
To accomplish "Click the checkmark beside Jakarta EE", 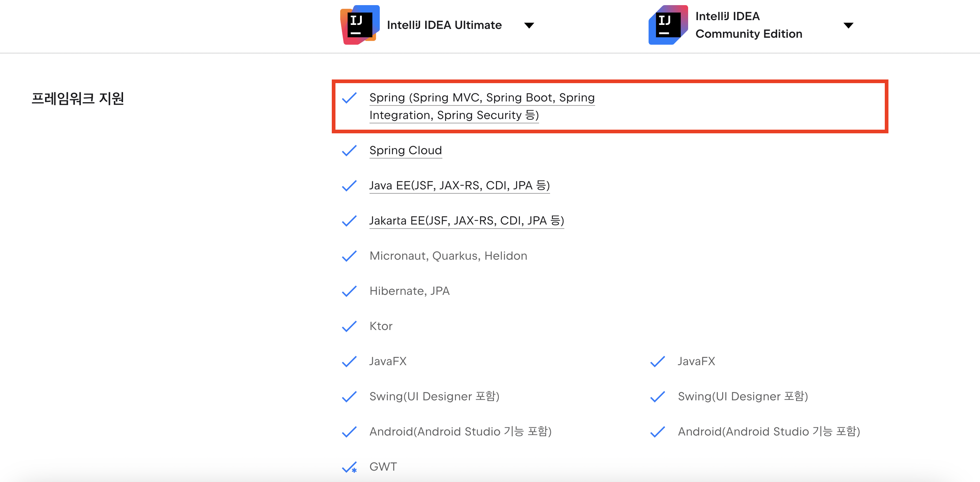I will (x=349, y=221).
